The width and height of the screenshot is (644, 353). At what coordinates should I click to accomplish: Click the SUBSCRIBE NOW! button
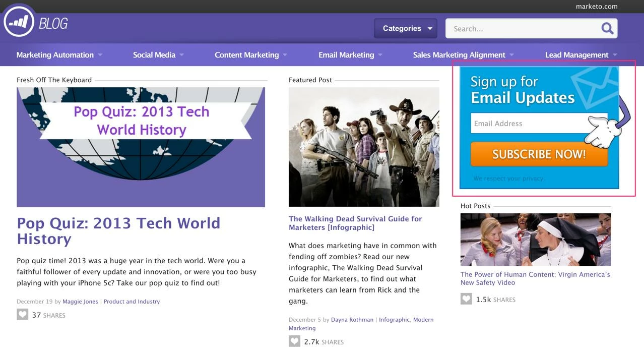[x=539, y=154]
